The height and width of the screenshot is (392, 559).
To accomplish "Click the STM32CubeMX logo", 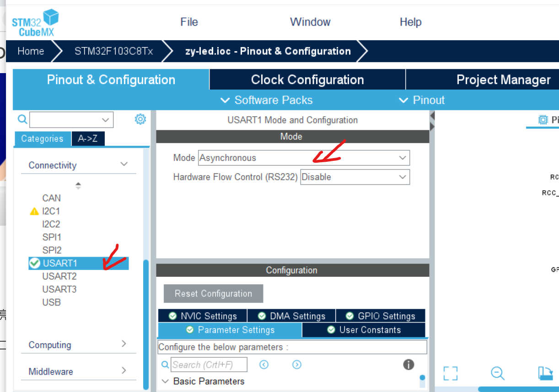I will click(x=35, y=22).
